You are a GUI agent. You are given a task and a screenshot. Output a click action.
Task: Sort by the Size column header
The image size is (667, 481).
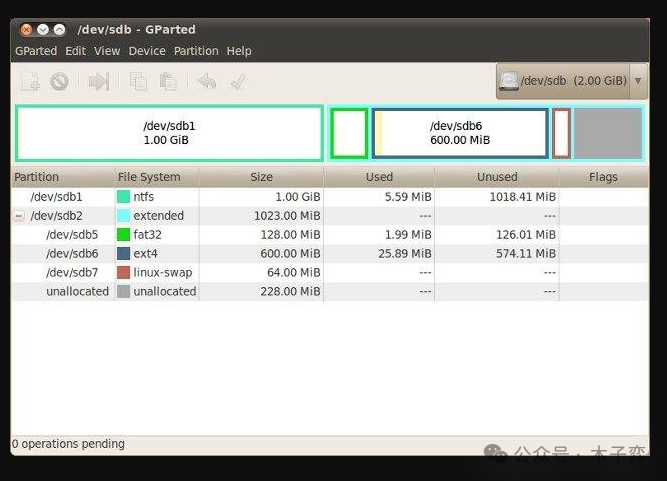pos(261,177)
